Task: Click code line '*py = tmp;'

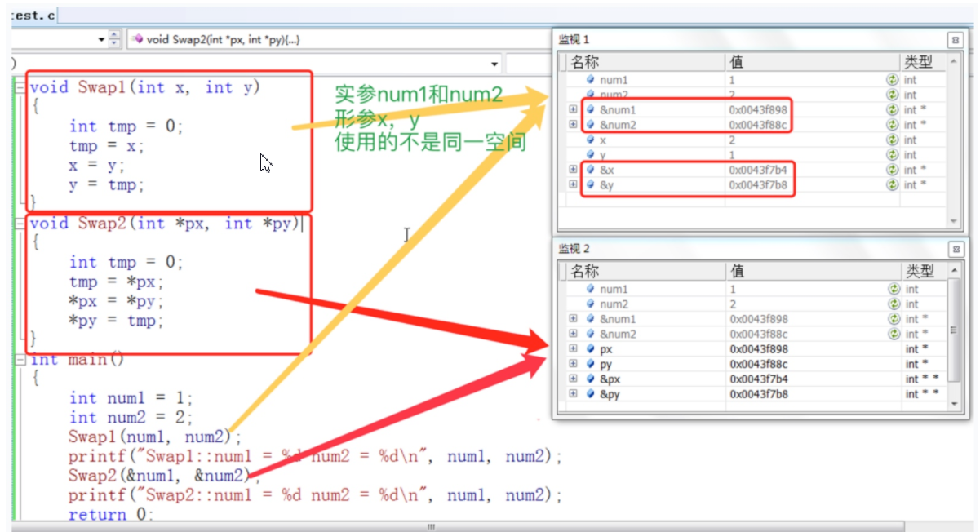Action: tap(116, 321)
